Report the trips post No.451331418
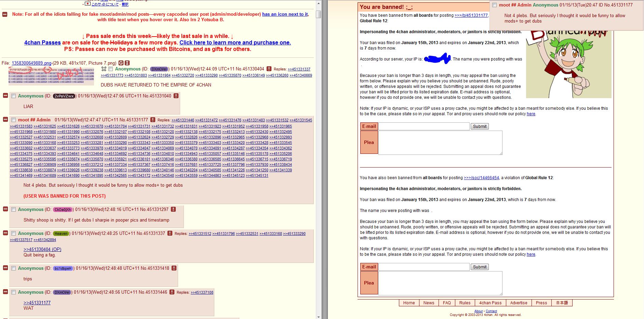Screen dimensions: 644x319 pyautogui.click(x=174, y=268)
